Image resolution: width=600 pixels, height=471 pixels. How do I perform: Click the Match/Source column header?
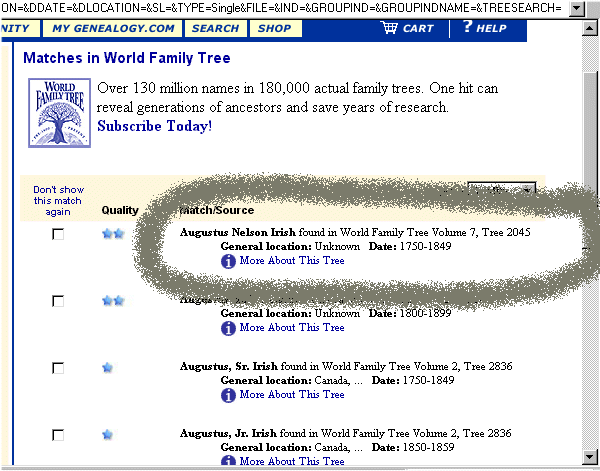tap(217, 210)
